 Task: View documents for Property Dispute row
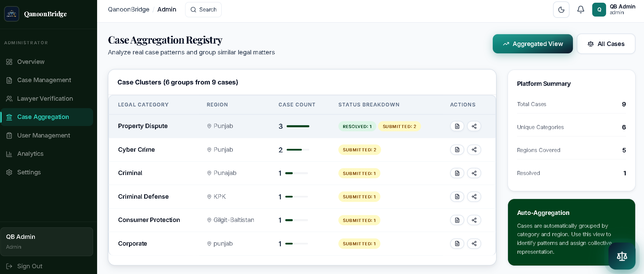457,126
